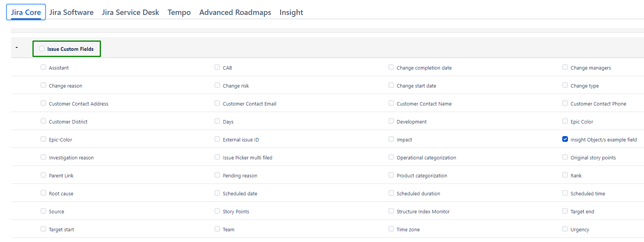Image resolution: width=644 pixels, height=242 pixels.
Task: Open the Insight tab
Action: tap(291, 12)
